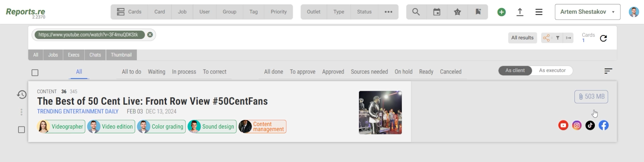Select the To approve status tab
This screenshot has width=644, height=162.
coord(302,72)
